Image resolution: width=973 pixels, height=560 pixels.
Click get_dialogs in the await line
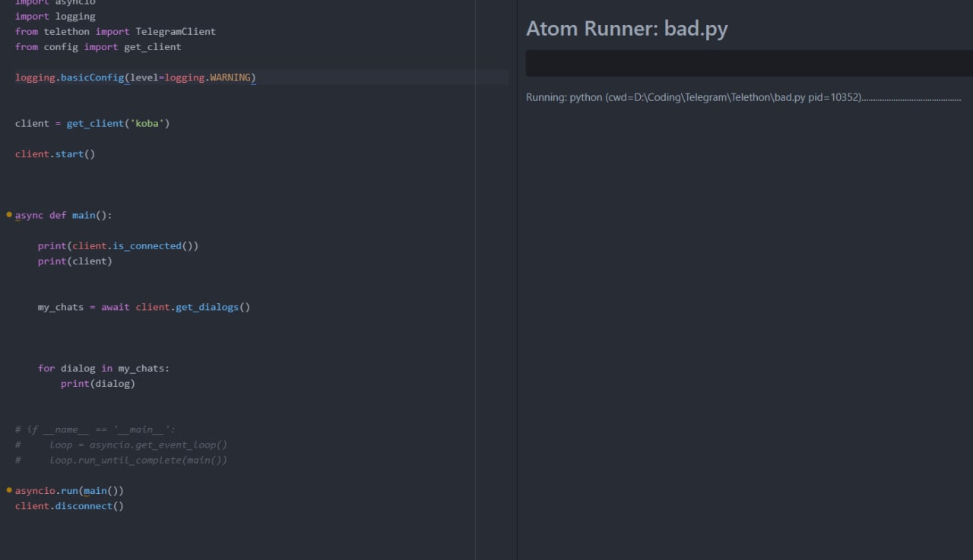(207, 307)
